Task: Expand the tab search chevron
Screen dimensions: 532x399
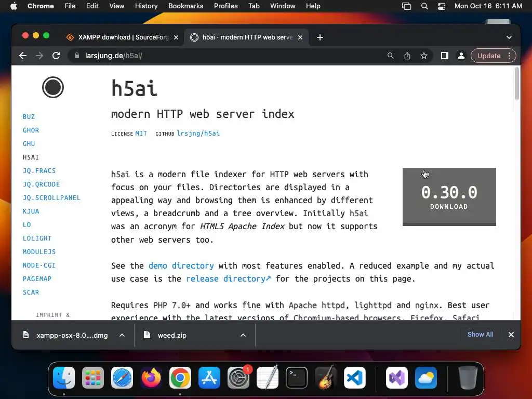Action: [509, 37]
